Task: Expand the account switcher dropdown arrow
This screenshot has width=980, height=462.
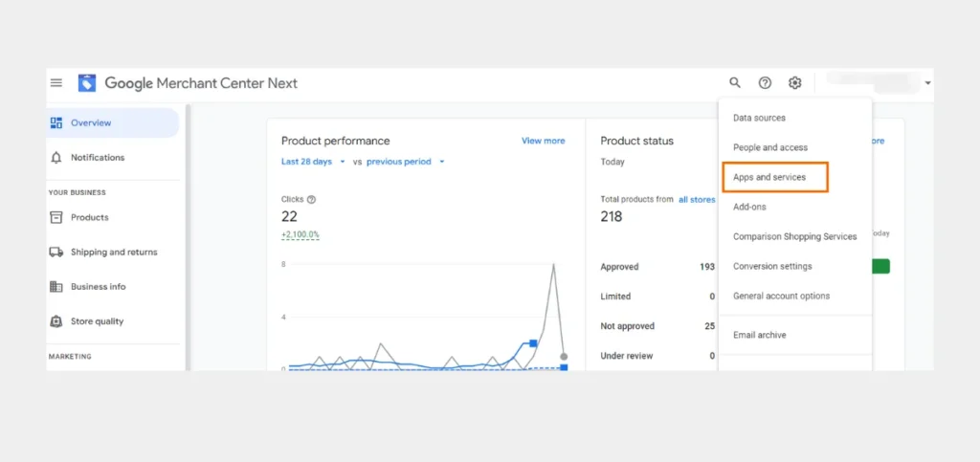Action: (x=928, y=83)
